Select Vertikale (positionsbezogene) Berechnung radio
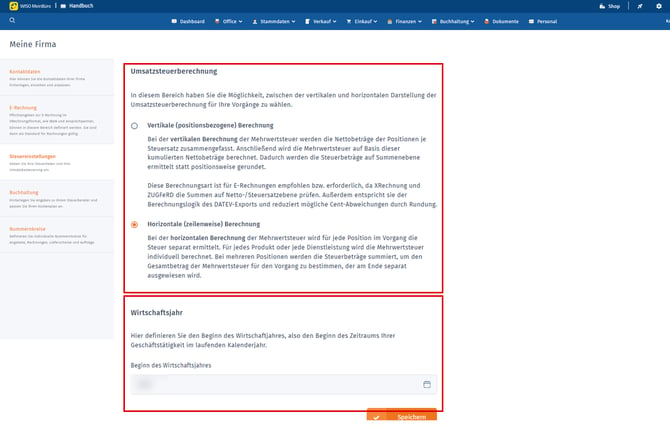The image size is (670, 426). tap(134, 126)
